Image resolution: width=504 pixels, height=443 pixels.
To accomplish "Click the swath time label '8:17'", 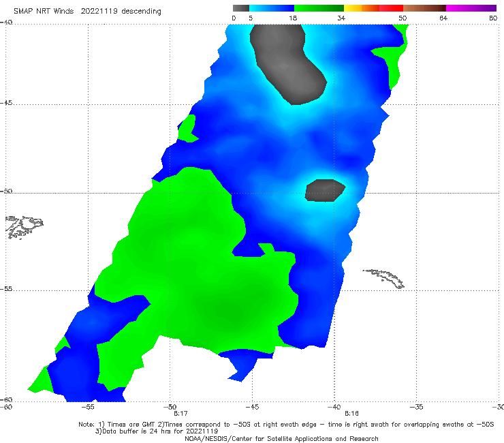I will point(180,414).
